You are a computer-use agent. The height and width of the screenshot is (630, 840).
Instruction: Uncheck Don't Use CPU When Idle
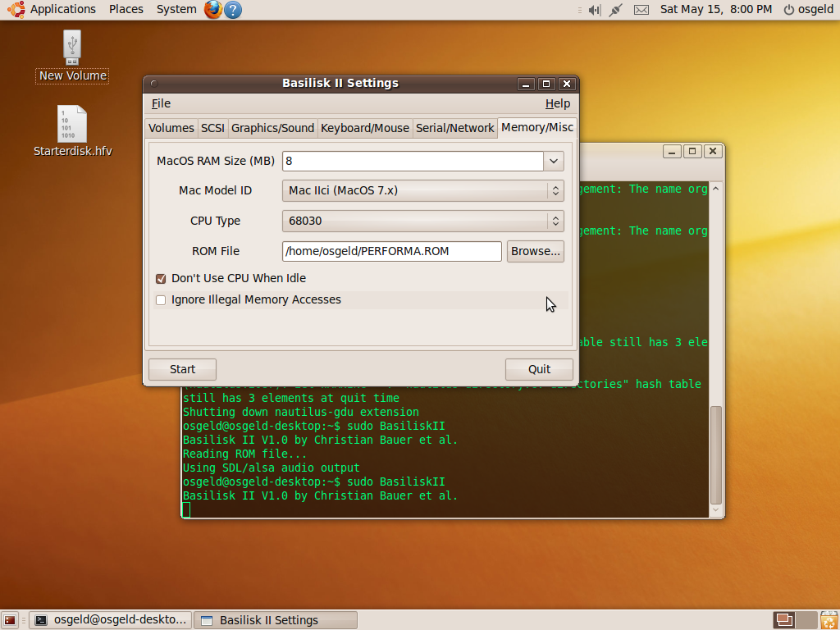tap(161, 279)
